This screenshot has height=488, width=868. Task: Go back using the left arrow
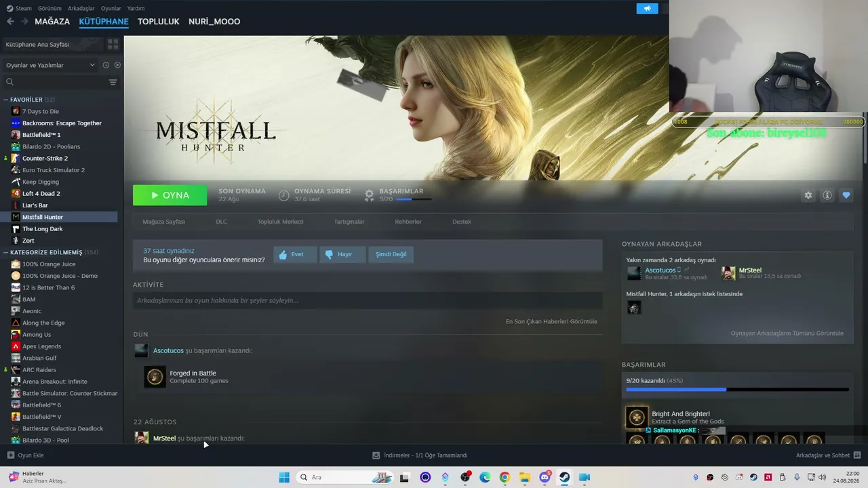pos(10,22)
